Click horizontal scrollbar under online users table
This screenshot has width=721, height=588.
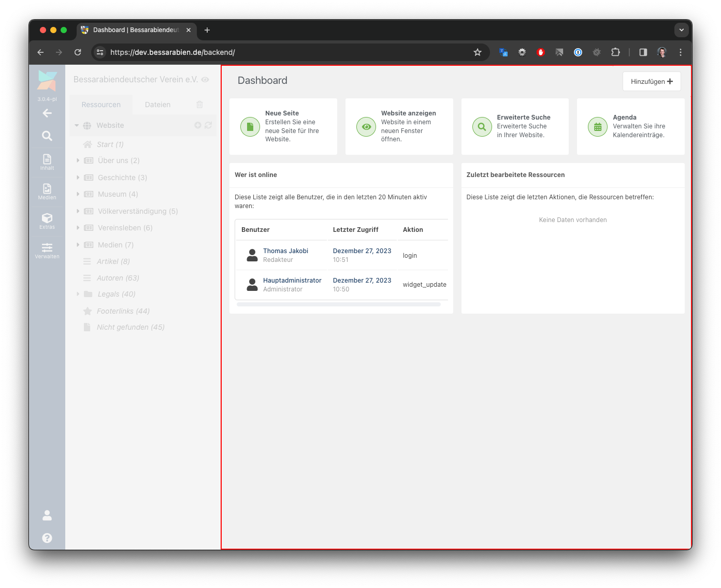pos(339,304)
